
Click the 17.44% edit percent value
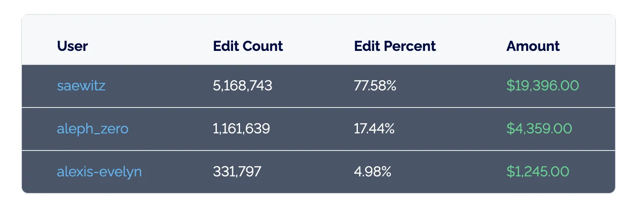[374, 129]
